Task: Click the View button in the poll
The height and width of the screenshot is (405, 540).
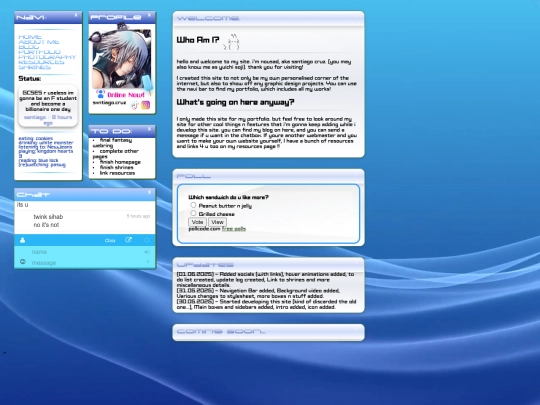Action: point(217,222)
